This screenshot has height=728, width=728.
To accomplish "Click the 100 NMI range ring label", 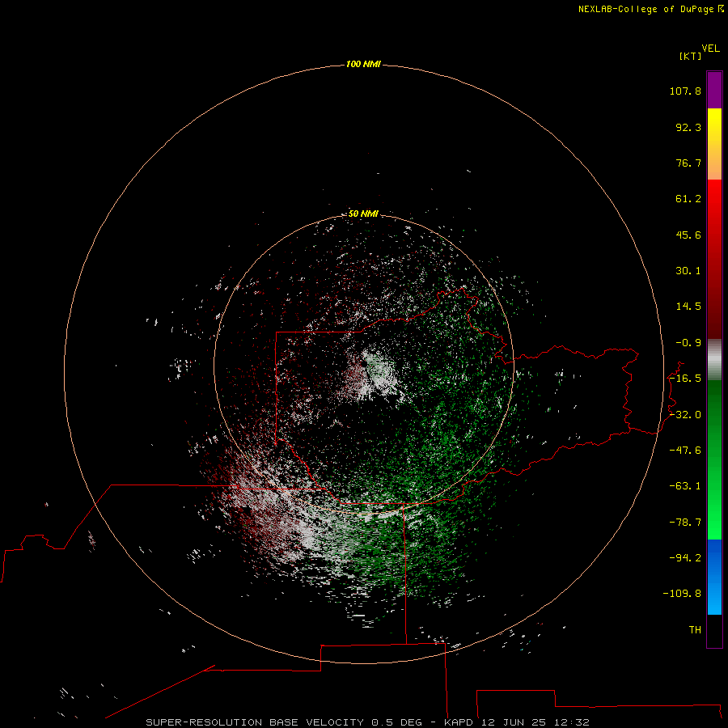I will tap(363, 64).
